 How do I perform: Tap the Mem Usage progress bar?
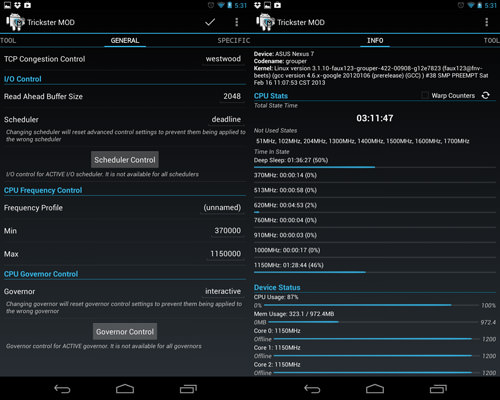(373, 322)
